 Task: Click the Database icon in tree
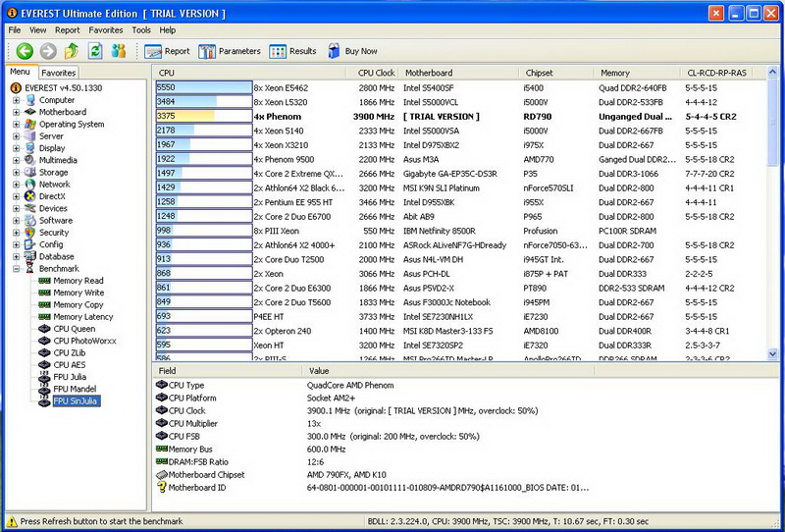pos(30,256)
